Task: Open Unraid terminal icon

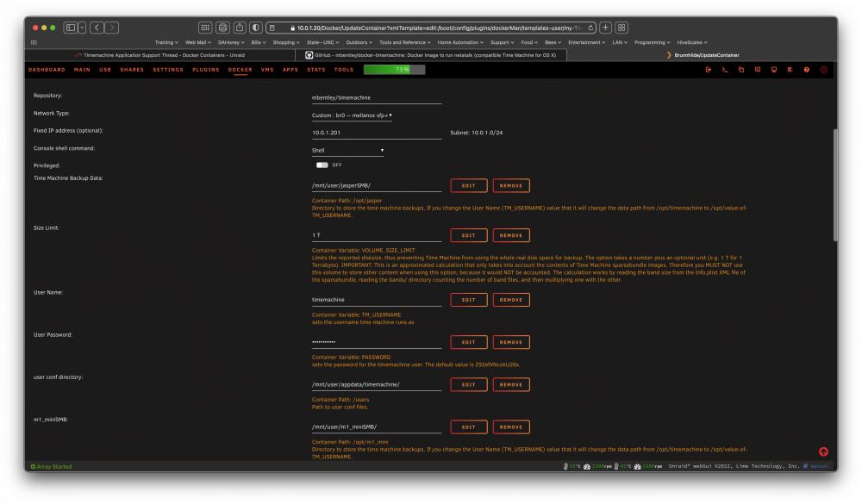Action: [x=725, y=70]
